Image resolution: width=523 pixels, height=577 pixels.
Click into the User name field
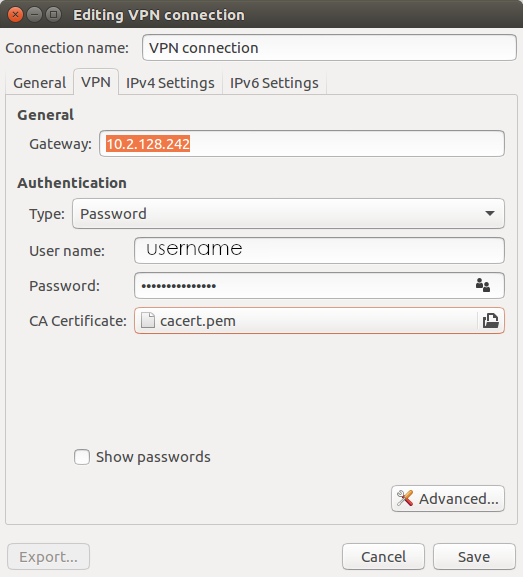[x=319, y=250]
